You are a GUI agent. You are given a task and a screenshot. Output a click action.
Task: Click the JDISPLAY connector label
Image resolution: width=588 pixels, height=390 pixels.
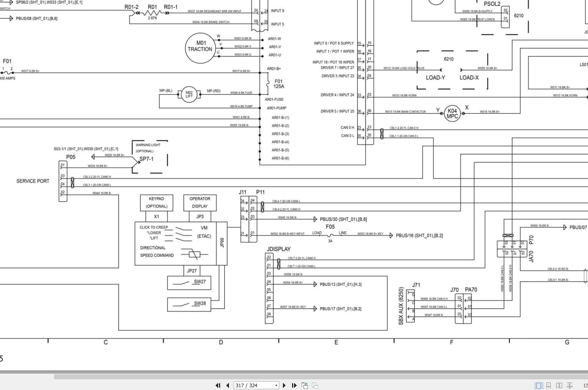pos(279,249)
